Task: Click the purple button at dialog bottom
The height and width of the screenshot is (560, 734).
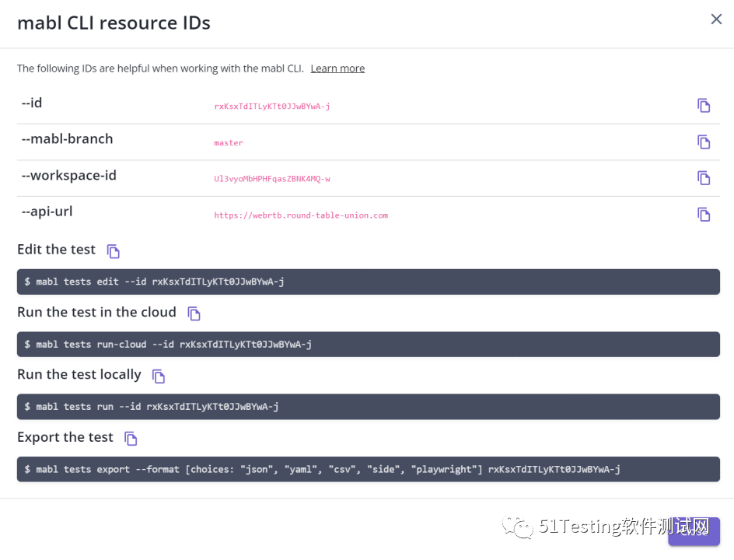Action: (x=694, y=531)
